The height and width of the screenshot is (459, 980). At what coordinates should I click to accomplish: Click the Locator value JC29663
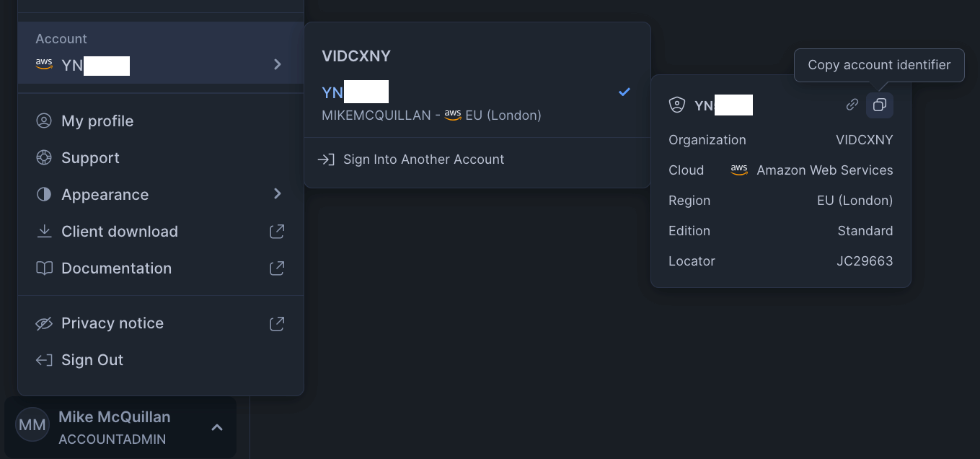pyautogui.click(x=865, y=261)
